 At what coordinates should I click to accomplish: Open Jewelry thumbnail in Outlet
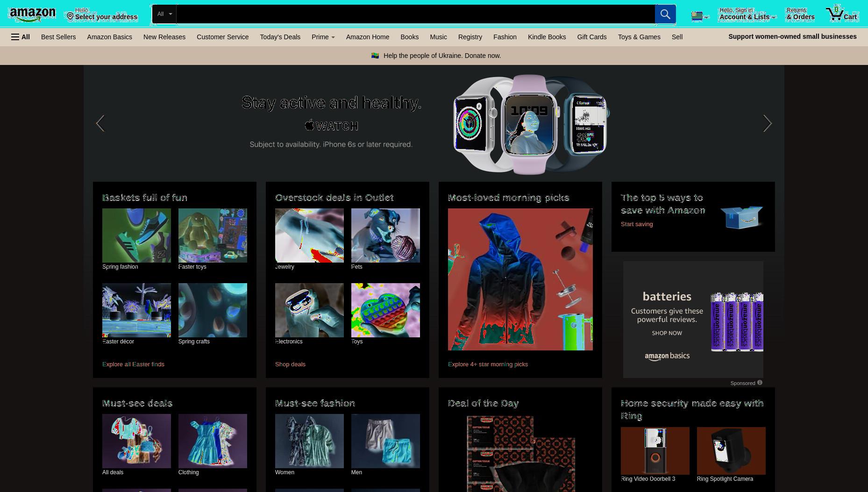(309, 235)
